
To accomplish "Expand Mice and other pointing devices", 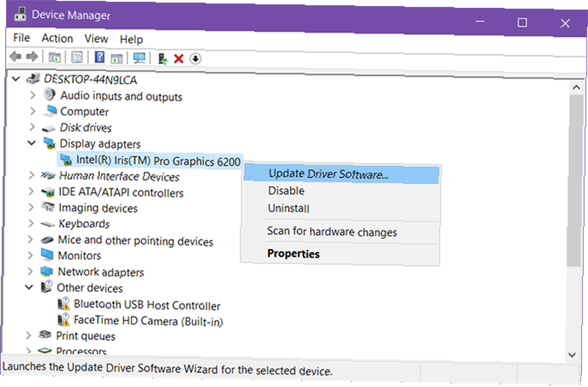I will pos(31,239).
